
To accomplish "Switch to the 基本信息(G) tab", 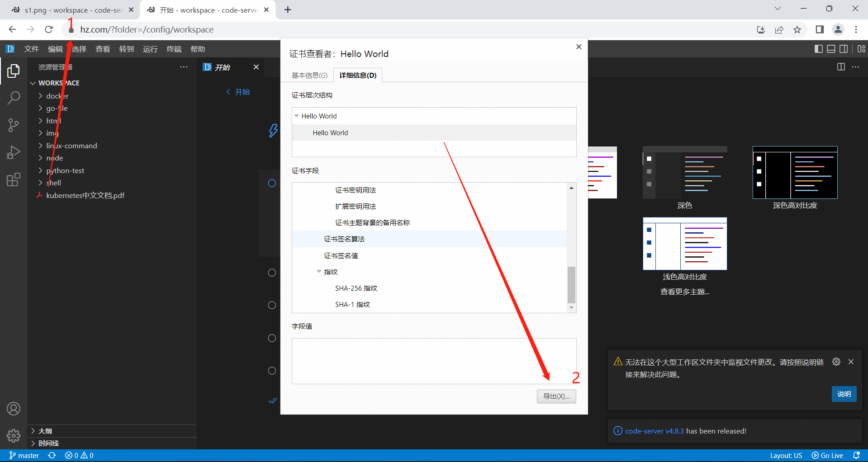I will tap(309, 75).
